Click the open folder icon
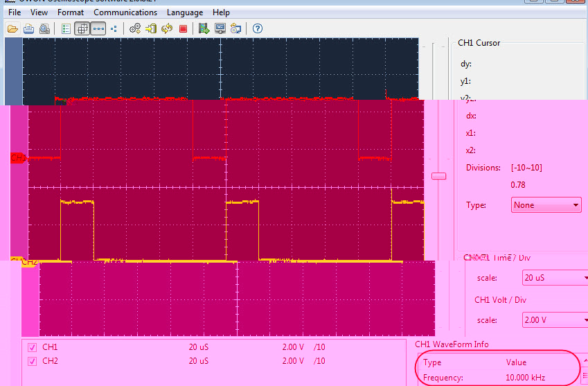Viewport: 588px width, 386px height. [12, 28]
